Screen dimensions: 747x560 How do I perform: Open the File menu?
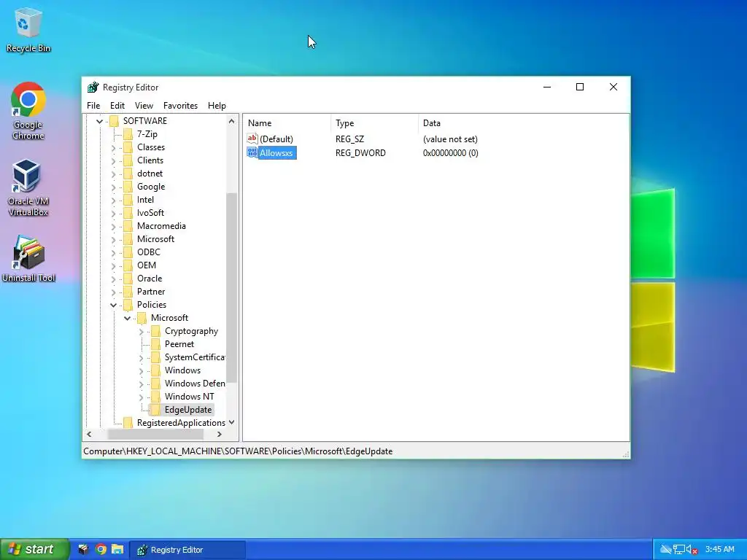[93, 106]
